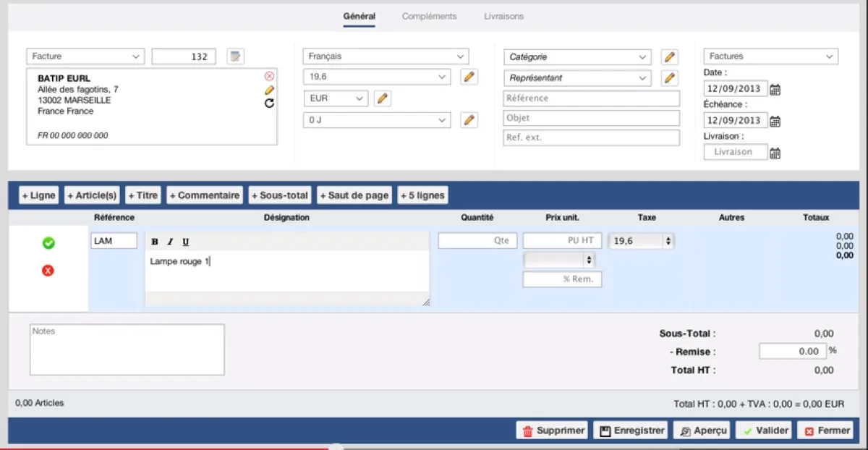The width and height of the screenshot is (868, 450).
Task: Click the Qte quantity field
Action: pyautogui.click(x=477, y=241)
